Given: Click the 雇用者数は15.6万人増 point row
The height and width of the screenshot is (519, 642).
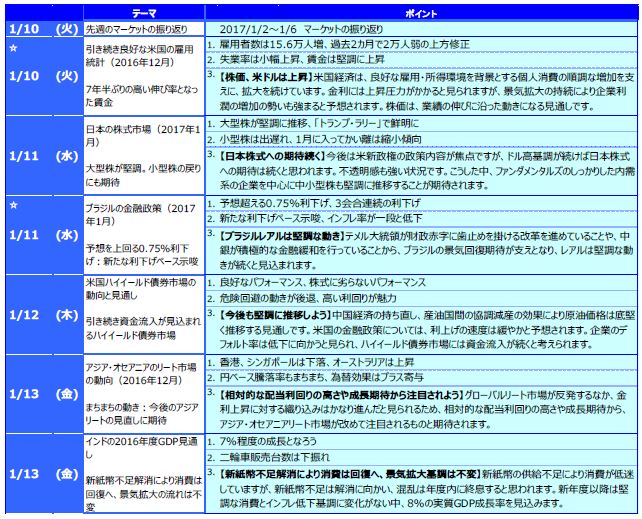Looking at the screenshot, I should click(x=329, y=45).
